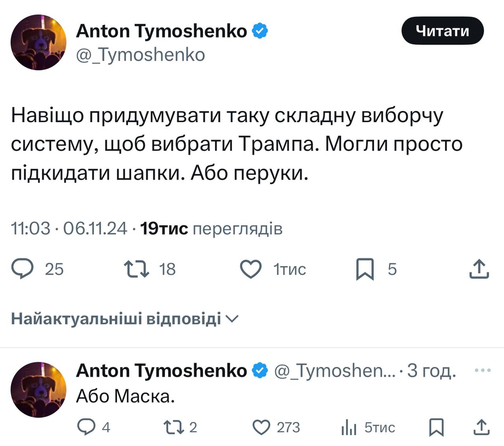The width and height of the screenshot is (504, 446).
Task: Click the '3 год.' timestamp on the reply
Action: 431,370
